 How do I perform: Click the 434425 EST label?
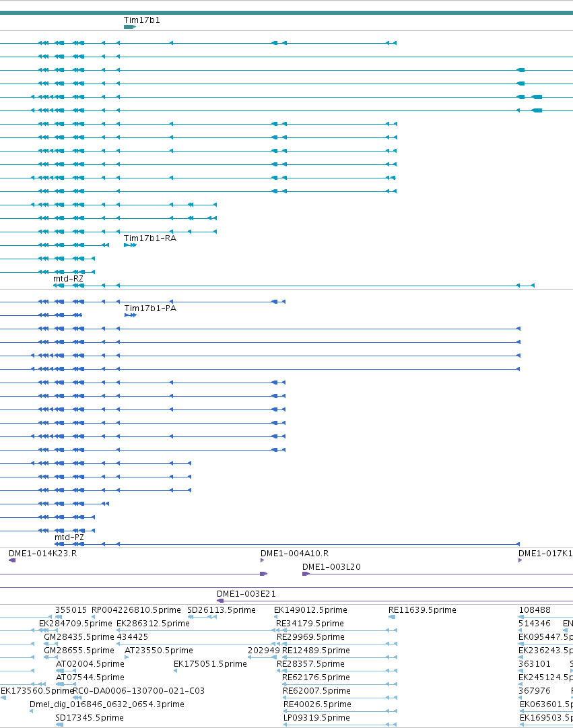point(133,637)
